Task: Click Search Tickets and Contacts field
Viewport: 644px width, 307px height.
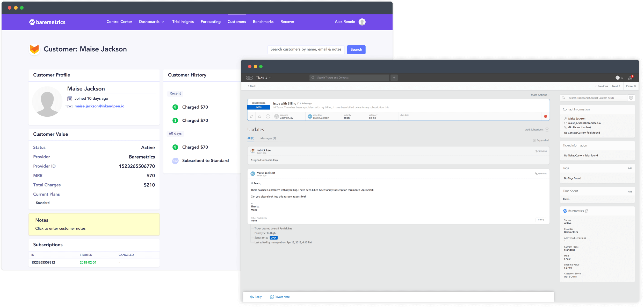Action: coord(349,78)
